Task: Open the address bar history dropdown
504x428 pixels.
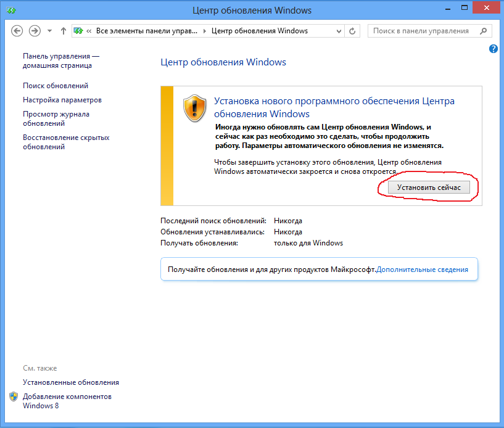Action: (339, 31)
